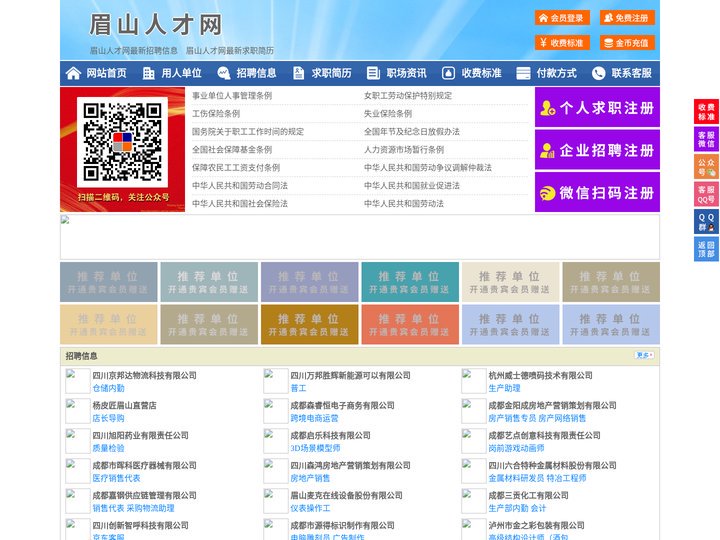
Task: Open 国务院关于职工工作时间的规定 link
Action: coord(248,132)
